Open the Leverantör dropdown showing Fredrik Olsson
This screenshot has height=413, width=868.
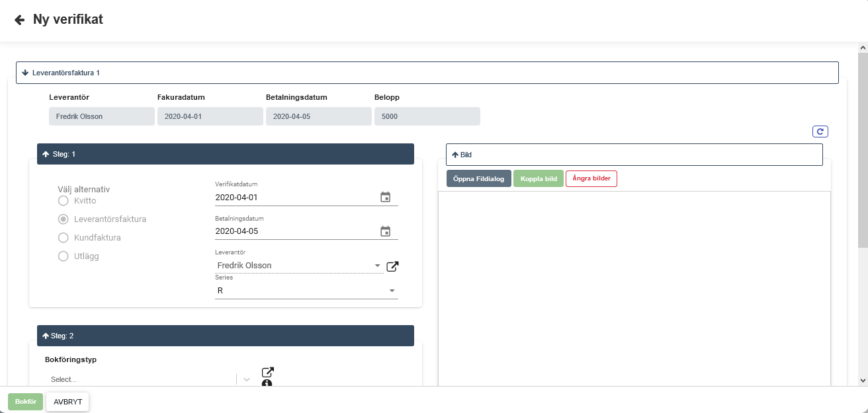(298, 266)
